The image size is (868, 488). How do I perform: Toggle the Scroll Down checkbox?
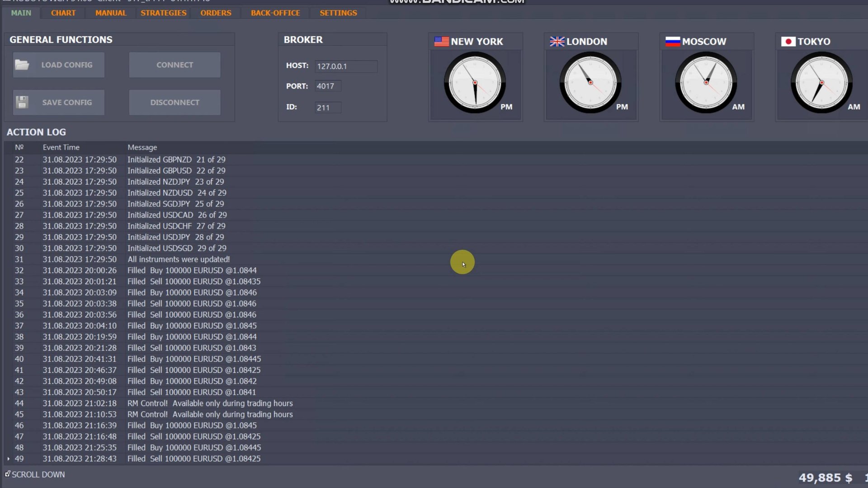(x=8, y=474)
